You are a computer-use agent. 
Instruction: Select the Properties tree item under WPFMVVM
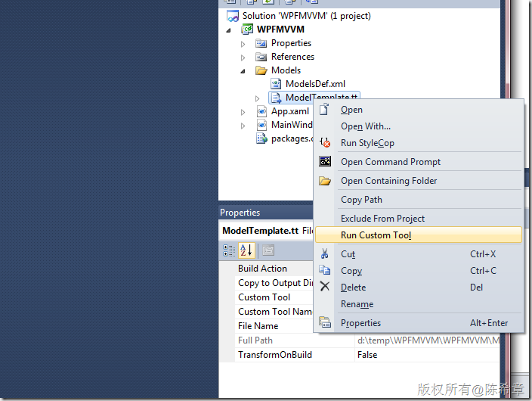point(291,43)
